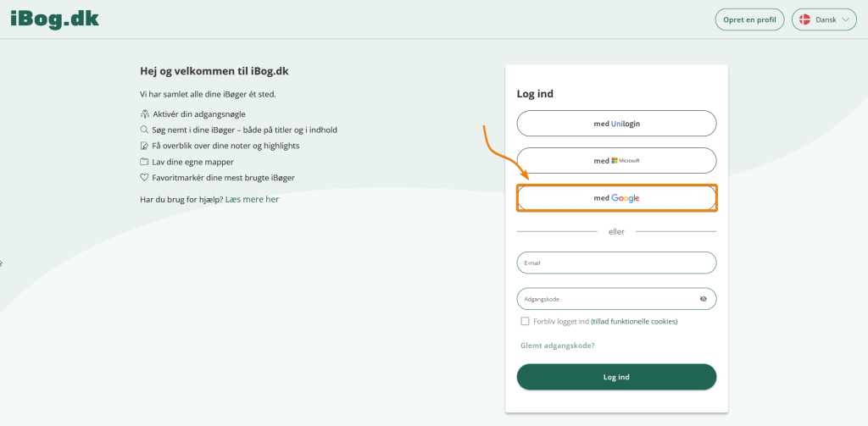Click the notes icon beside Få overblik
Viewport: 868px width, 426px height.
coord(144,146)
